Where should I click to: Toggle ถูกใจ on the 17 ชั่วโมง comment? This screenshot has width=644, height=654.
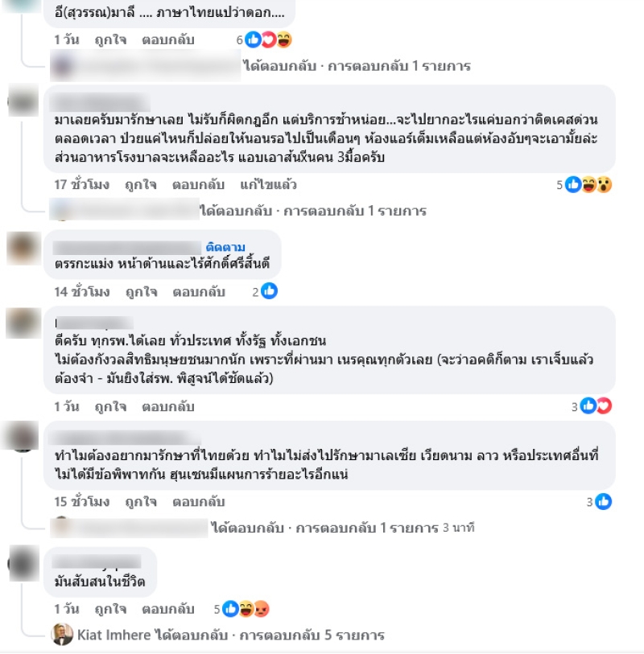click(141, 184)
